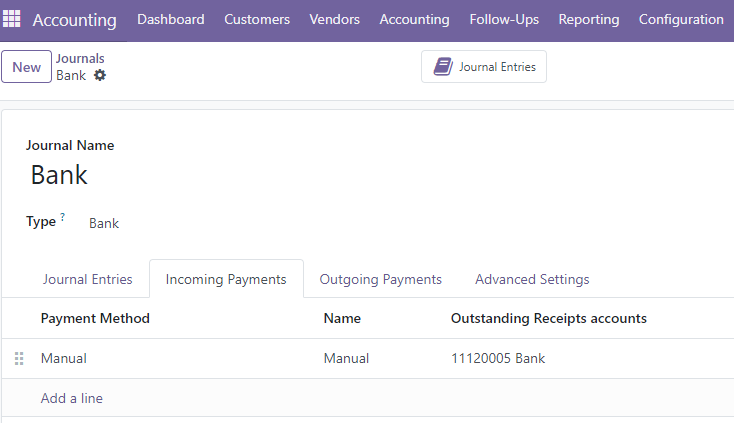The image size is (734, 423).
Task: Open the Accounting dropdown in the navbar
Action: [414, 19]
